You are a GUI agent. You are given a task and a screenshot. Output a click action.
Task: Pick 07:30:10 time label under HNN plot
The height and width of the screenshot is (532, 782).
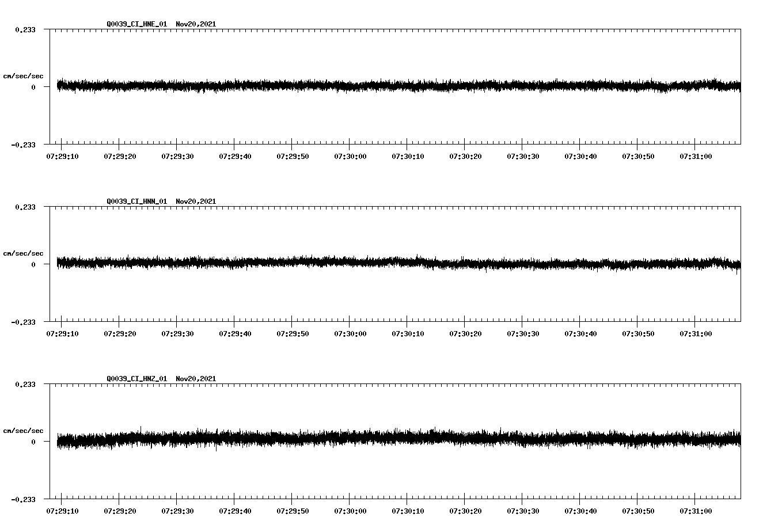[x=408, y=334]
